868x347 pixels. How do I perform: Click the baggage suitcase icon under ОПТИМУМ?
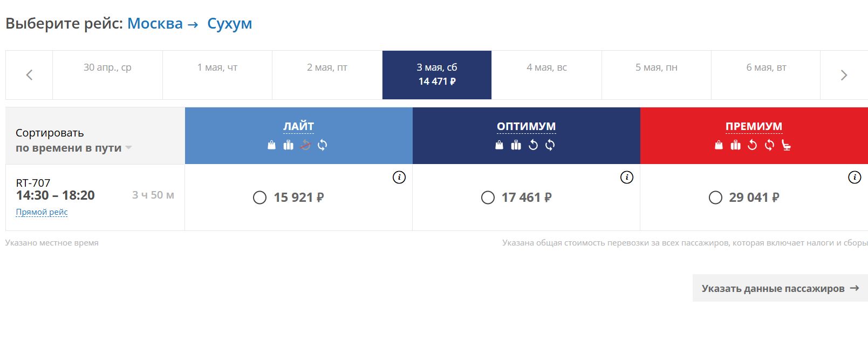(516, 145)
